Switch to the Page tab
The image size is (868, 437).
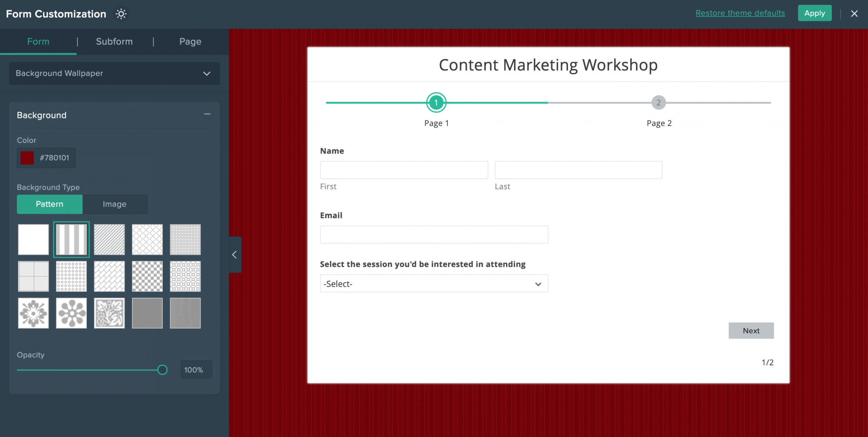(190, 42)
